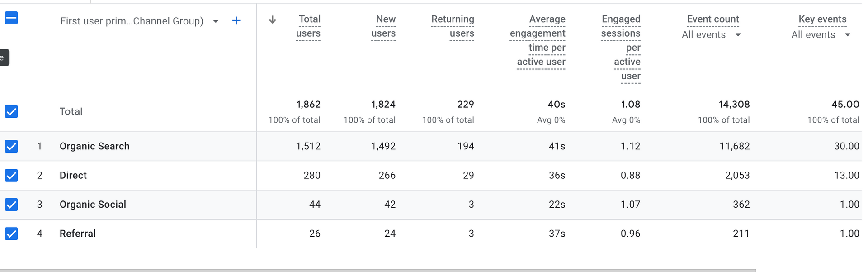The width and height of the screenshot is (868, 272).
Task: Click the plus icon to add a dimension
Action: click(236, 21)
